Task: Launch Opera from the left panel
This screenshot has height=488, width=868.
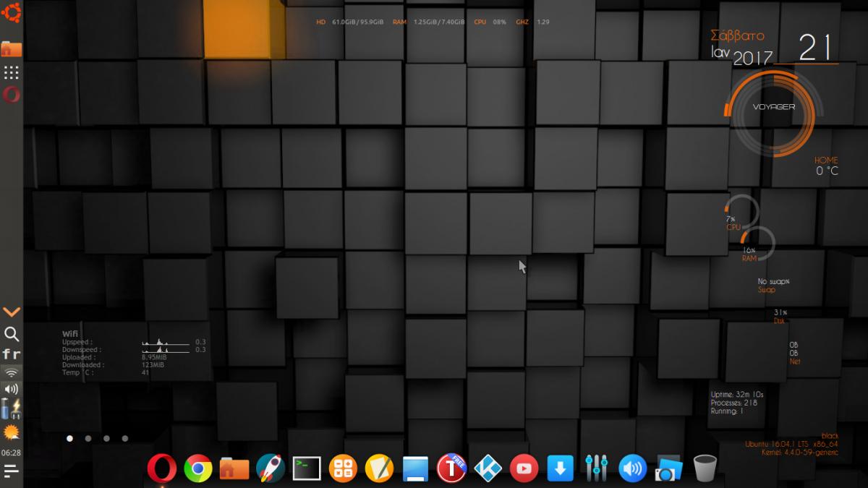Action: point(12,95)
